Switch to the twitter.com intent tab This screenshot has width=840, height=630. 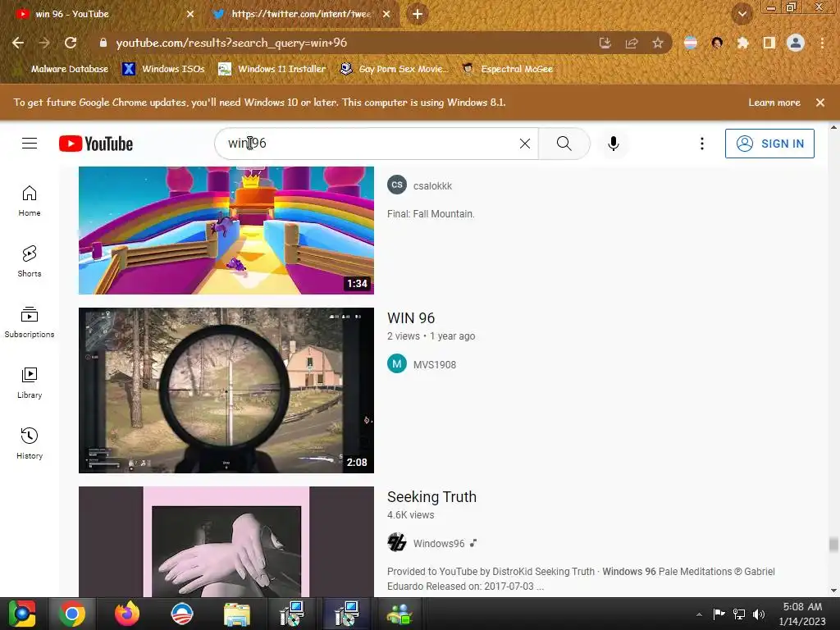click(x=301, y=14)
